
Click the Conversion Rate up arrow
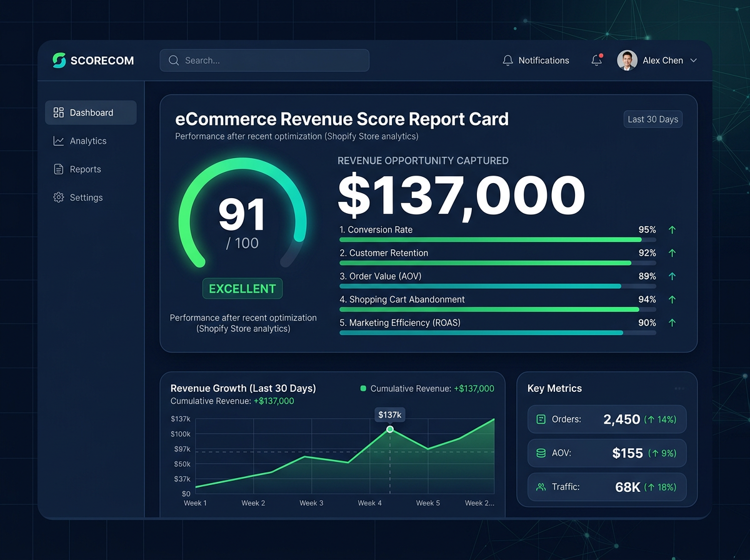click(x=672, y=230)
